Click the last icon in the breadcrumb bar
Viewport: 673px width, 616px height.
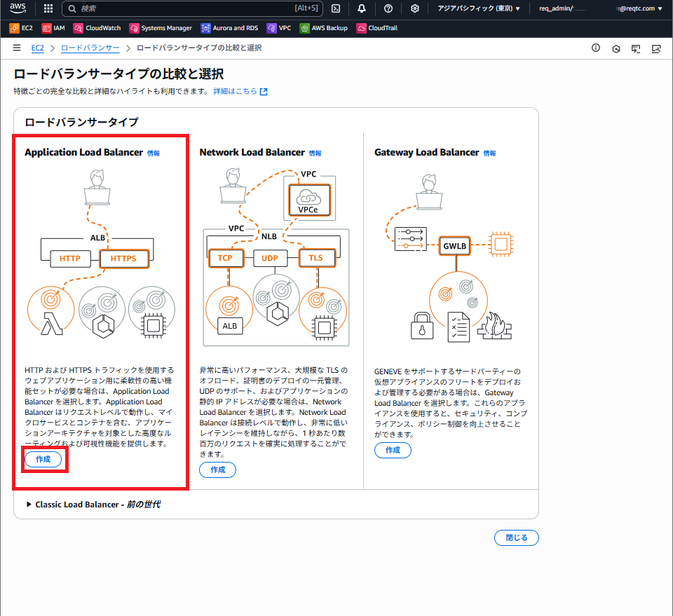(656, 49)
